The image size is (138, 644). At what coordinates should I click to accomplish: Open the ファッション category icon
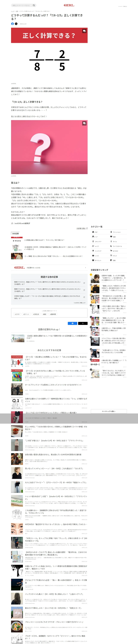[x=111, y=232]
